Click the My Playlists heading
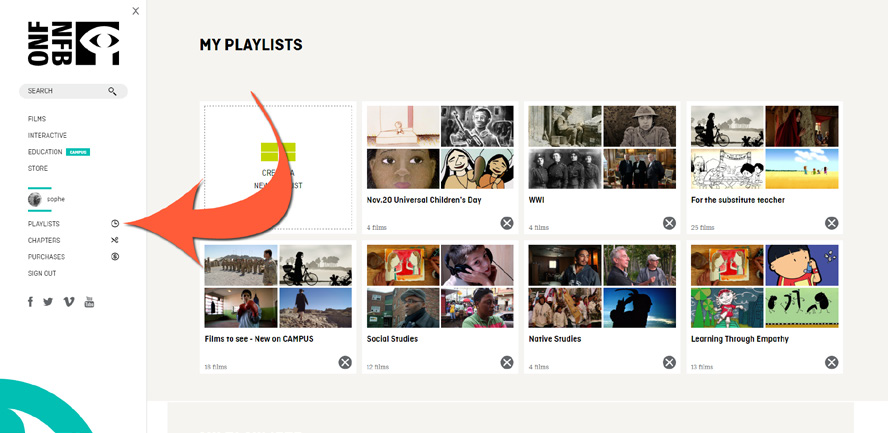 coord(251,45)
